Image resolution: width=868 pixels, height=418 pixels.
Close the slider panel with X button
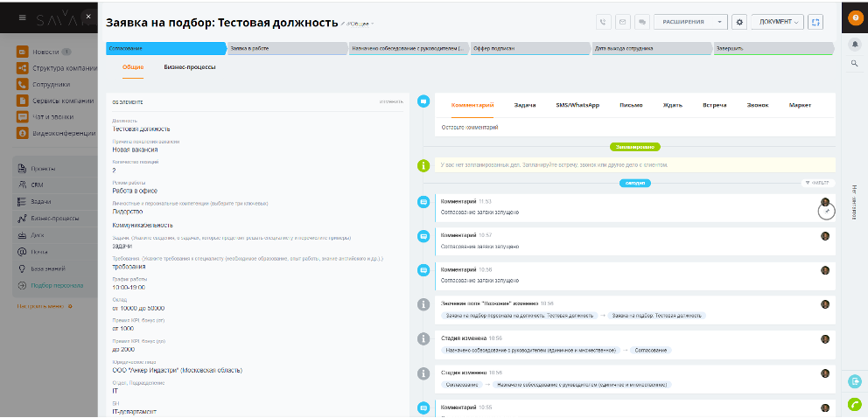(x=87, y=16)
